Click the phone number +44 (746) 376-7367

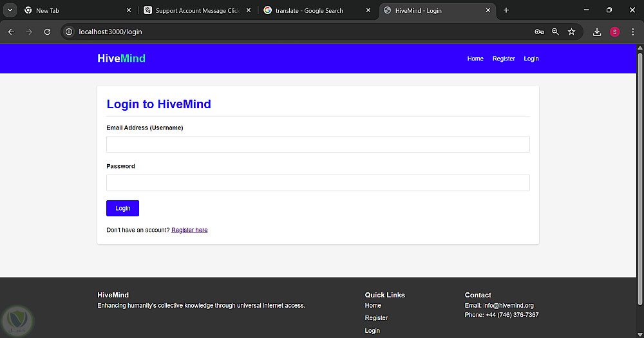512,315
